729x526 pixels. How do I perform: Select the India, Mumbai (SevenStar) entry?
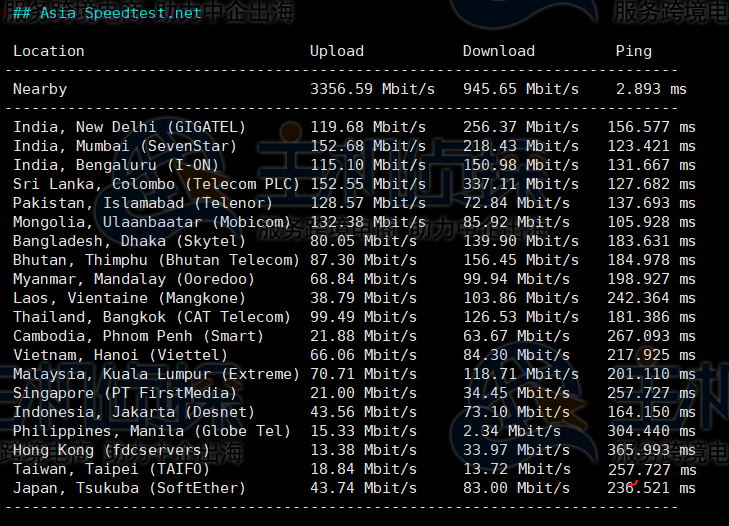(x=125, y=146)
